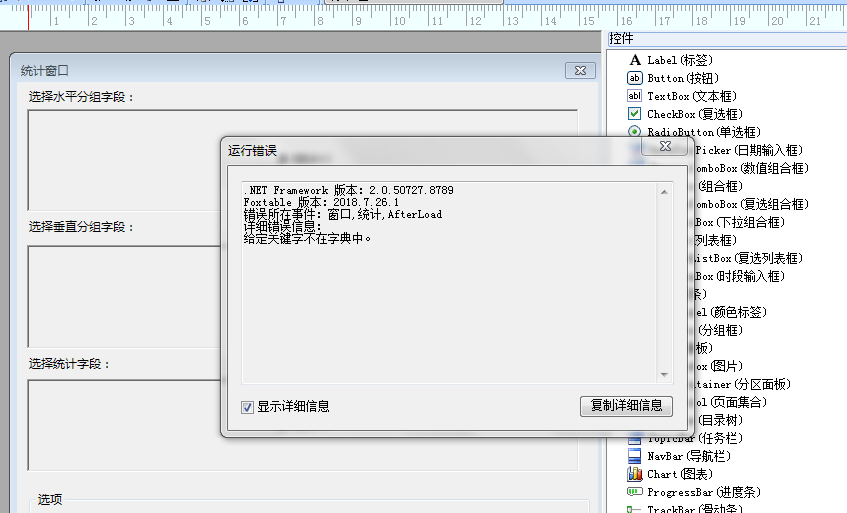Click scroll-down arrow in error details box

pyautogui.click(x=664, y=374)
